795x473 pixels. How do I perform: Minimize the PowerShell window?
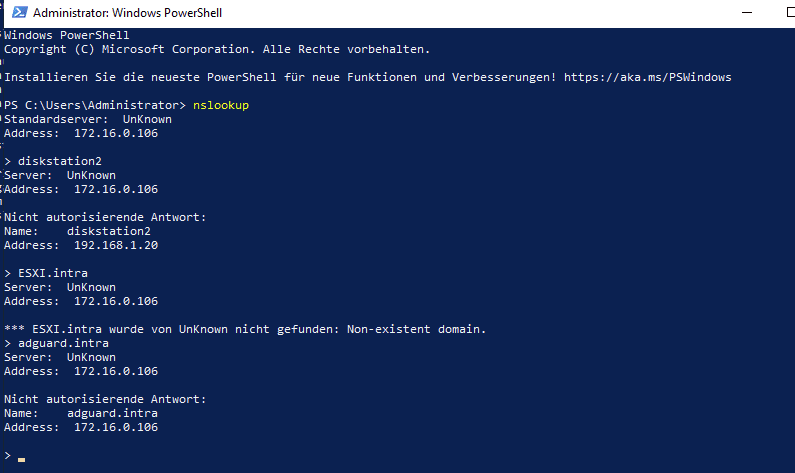click(x=747, y=13)
